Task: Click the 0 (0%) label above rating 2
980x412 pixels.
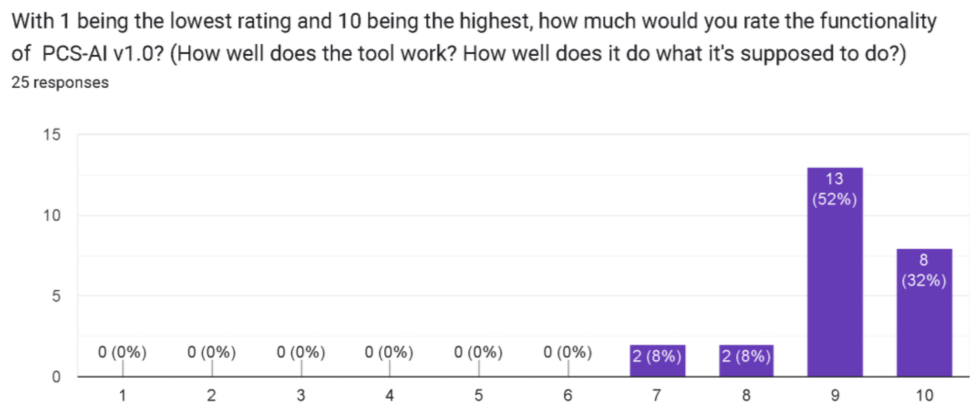Action: coord(211,352)
